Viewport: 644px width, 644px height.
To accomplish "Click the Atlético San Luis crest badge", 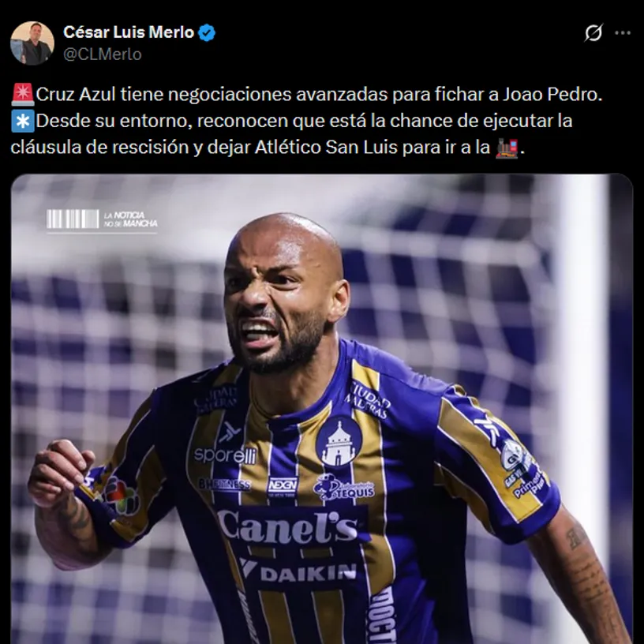I will coord(339,442).
